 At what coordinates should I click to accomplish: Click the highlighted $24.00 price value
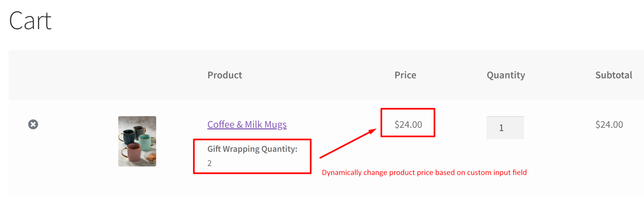pyautogui.click(x=408, y=124)
